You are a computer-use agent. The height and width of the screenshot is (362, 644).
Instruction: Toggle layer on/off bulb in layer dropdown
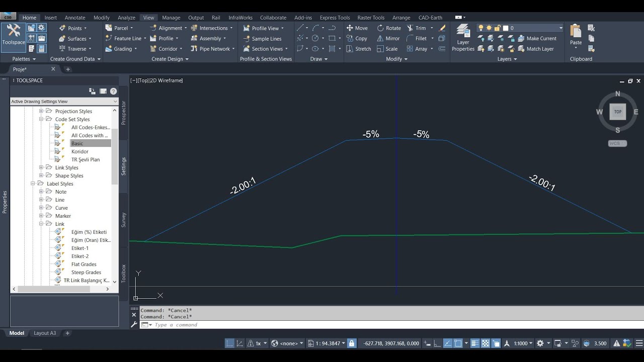(x=481, y=28)
